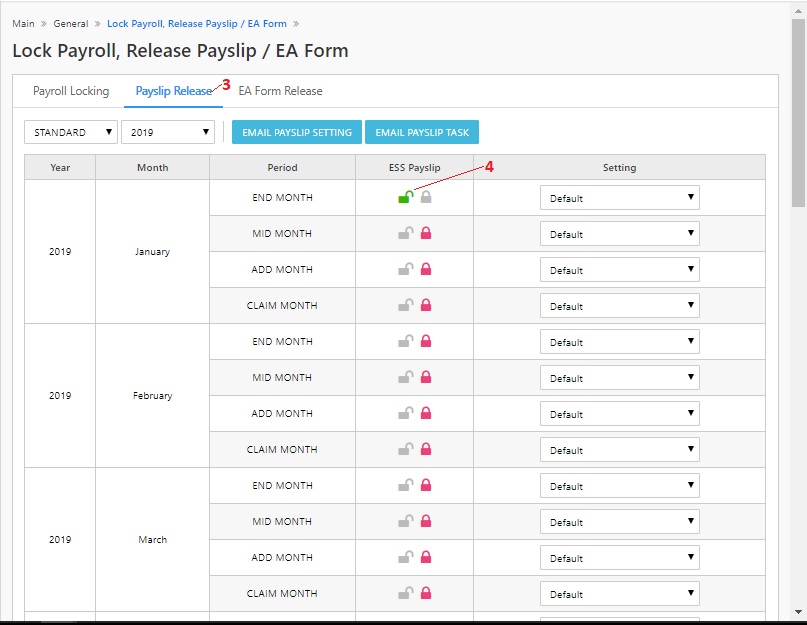
Task: Click pink lock icon for March ADD MONTH
Action: tap(426, 558)
